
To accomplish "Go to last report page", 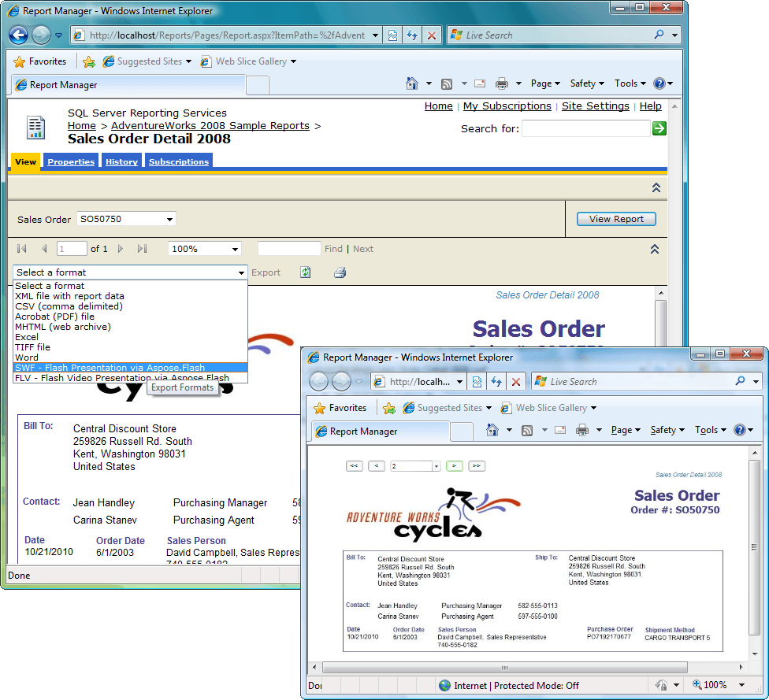I will pyautogui.click(x=143, y=249).
